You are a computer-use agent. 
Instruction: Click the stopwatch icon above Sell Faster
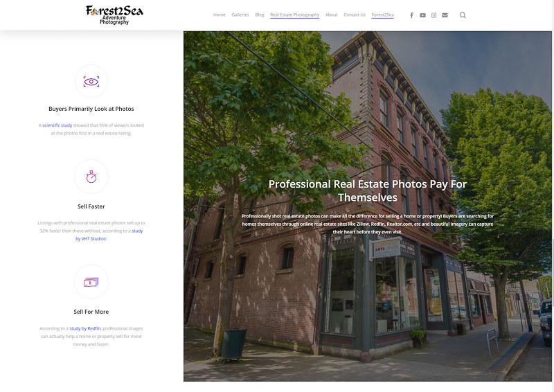(91, 177)
